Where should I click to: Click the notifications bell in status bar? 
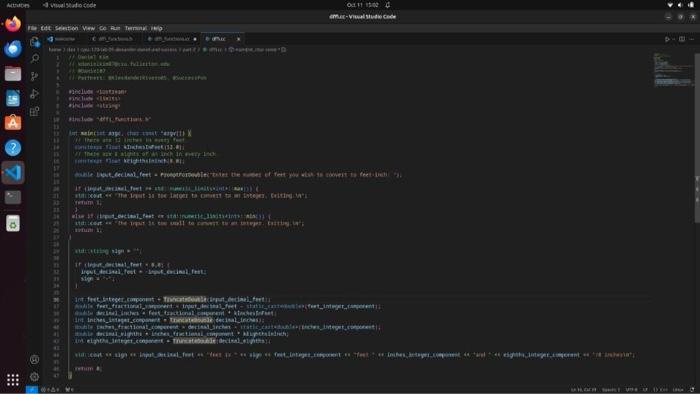(x=692, y=390)
